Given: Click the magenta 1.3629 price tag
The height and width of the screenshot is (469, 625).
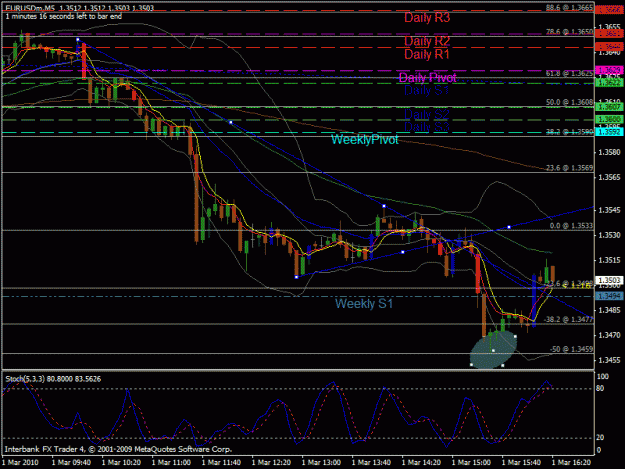Looking at the screenshot, I should click(609, 70).
